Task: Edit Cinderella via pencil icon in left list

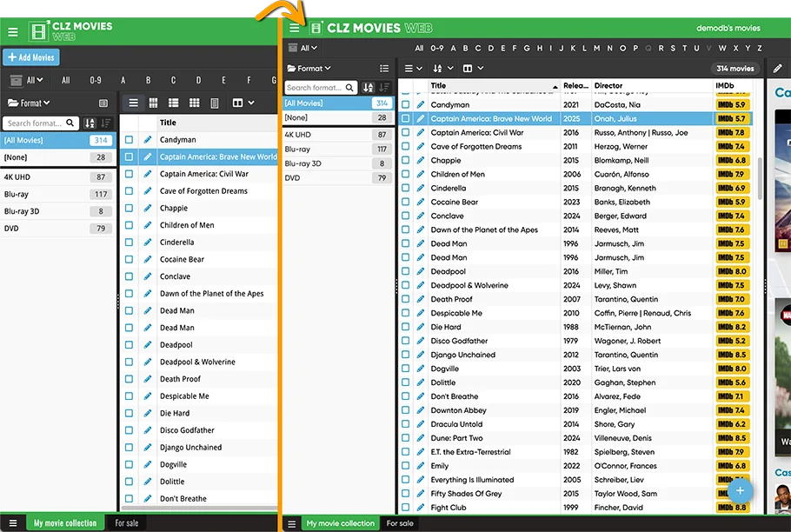Action: point(147,242)
